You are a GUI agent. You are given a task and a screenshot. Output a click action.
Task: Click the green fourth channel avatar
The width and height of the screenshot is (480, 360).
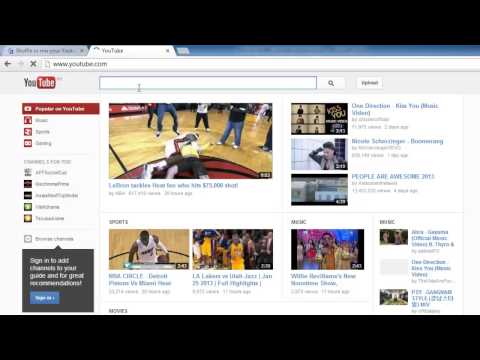coord(28,207)
